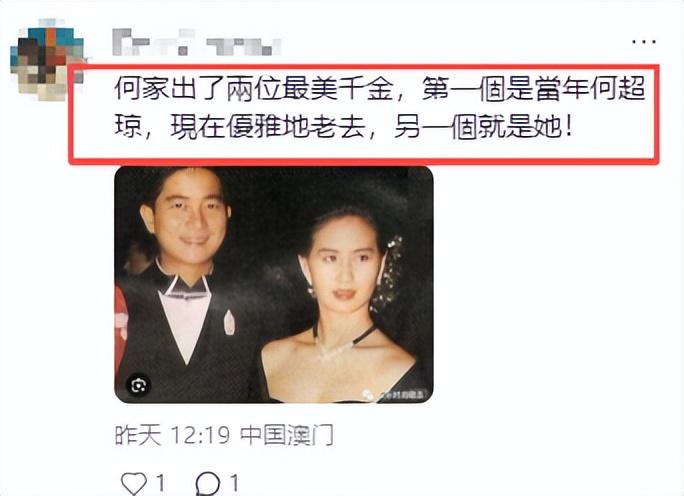Open the attached vintage photo thumbnail

tap(274, 284)
